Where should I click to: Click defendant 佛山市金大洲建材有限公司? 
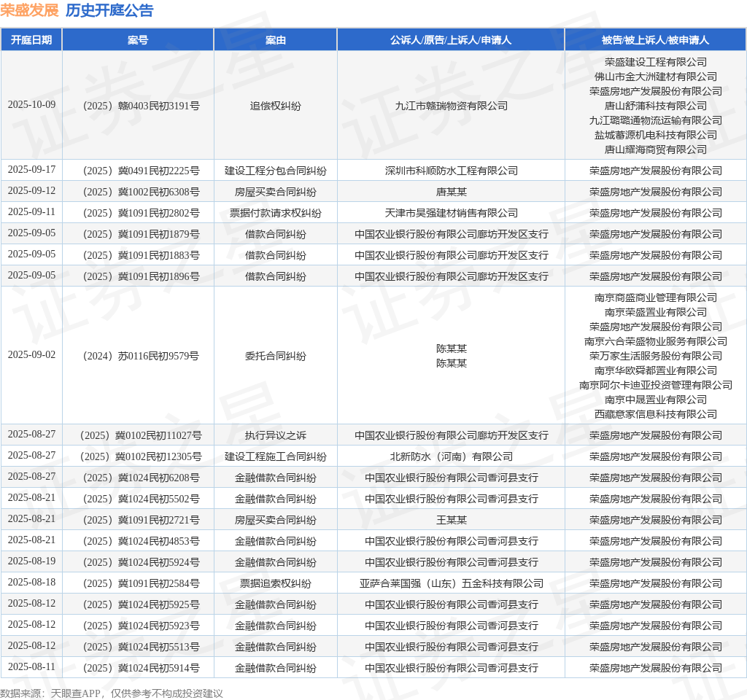(656, 77)
